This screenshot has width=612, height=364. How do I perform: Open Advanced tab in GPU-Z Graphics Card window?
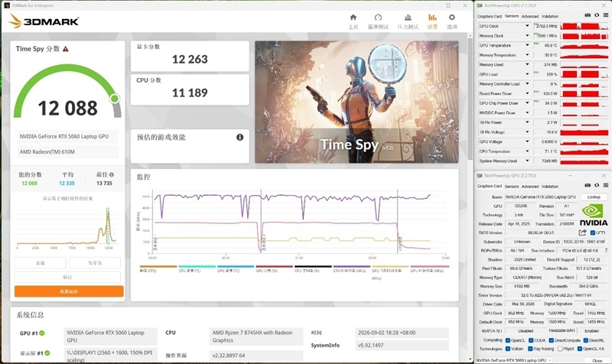[530, 187]
